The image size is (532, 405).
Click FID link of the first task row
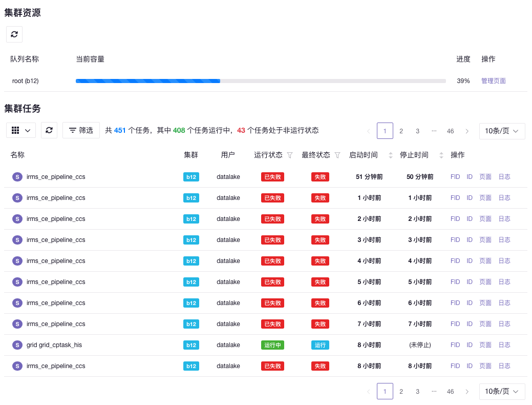coord(455,177)
